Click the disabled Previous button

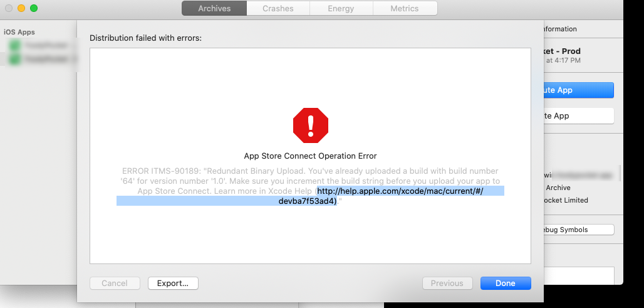pos(447,283)
